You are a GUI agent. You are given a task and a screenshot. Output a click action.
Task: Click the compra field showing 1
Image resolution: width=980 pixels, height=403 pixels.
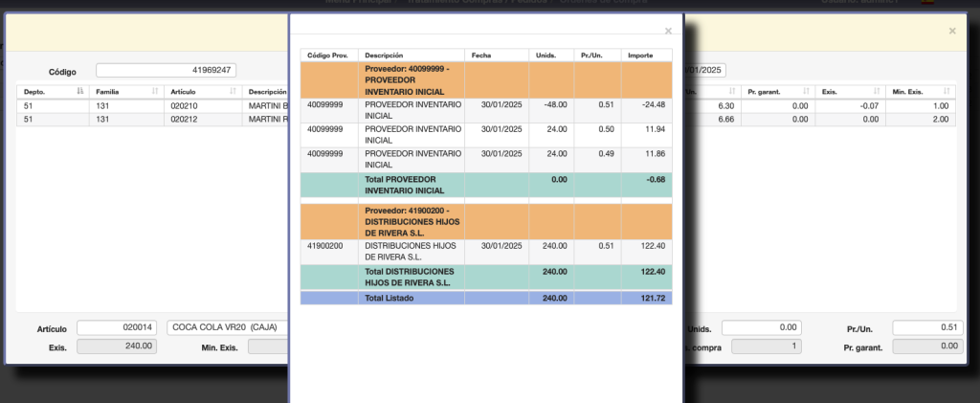click(x=767, y=347)
